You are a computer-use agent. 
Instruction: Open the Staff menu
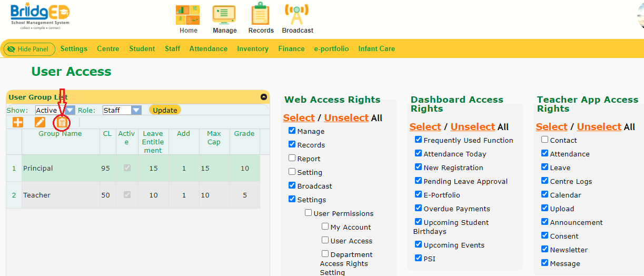172,48
